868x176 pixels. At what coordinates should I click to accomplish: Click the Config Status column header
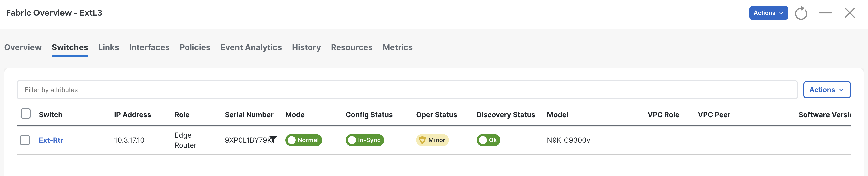(x=369, y=115)
